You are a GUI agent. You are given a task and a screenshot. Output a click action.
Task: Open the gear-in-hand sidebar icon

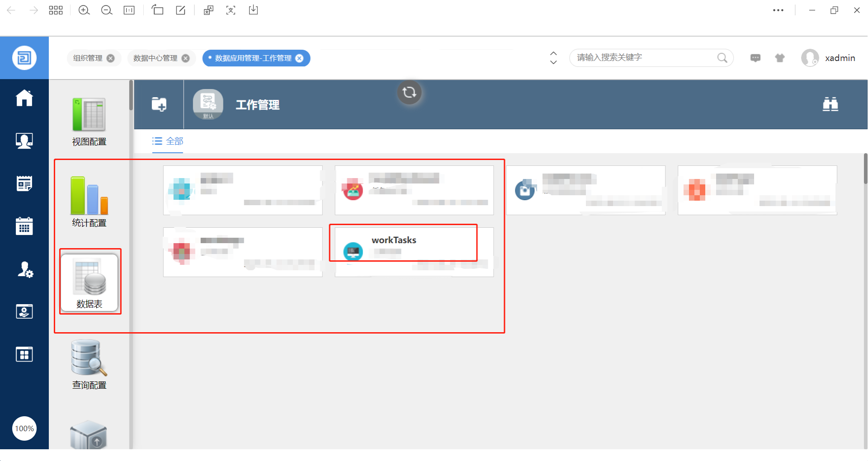tap(24, 311)
